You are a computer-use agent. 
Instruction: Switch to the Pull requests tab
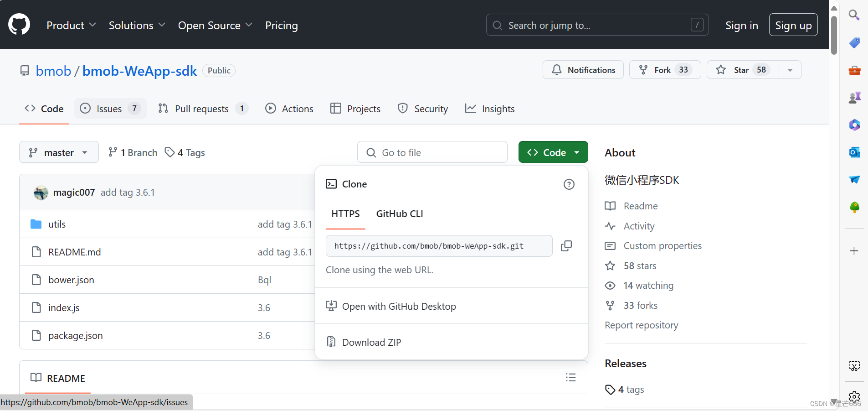click(203, 109)
